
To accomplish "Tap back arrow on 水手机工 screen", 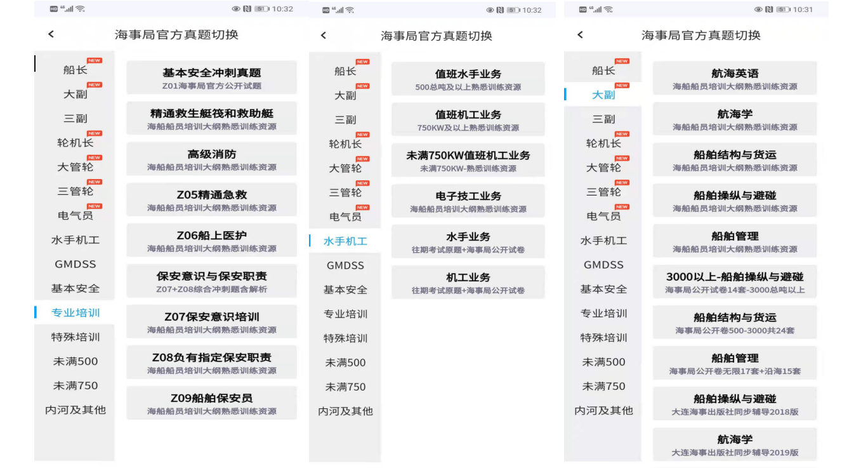I will pos(323,36).
